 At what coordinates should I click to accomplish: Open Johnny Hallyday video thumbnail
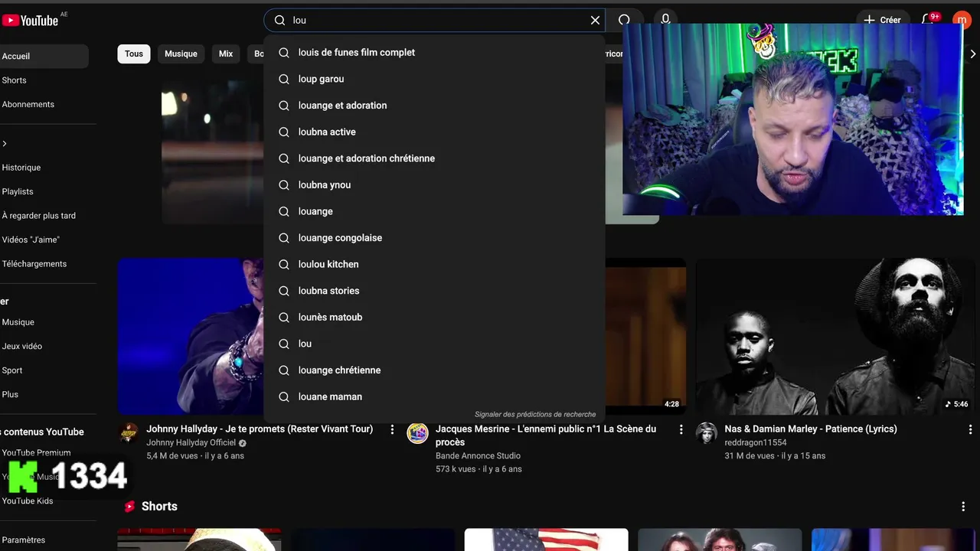click(x=190, y=336)
